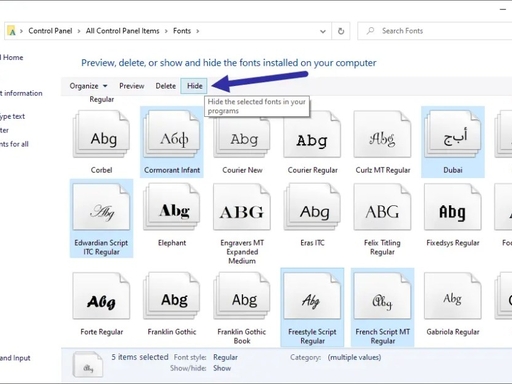512x384 pixels.
Task: Click the 'nts for all' sidebar link
Action: pos(14,144)
